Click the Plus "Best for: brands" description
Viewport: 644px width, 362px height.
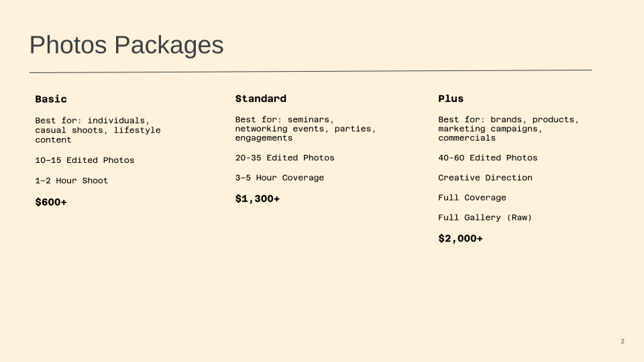508,129
